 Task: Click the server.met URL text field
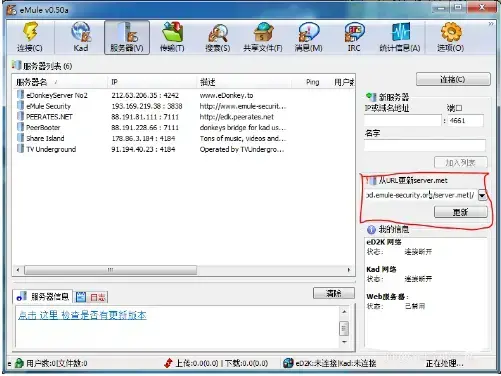[x=421, y=195]
